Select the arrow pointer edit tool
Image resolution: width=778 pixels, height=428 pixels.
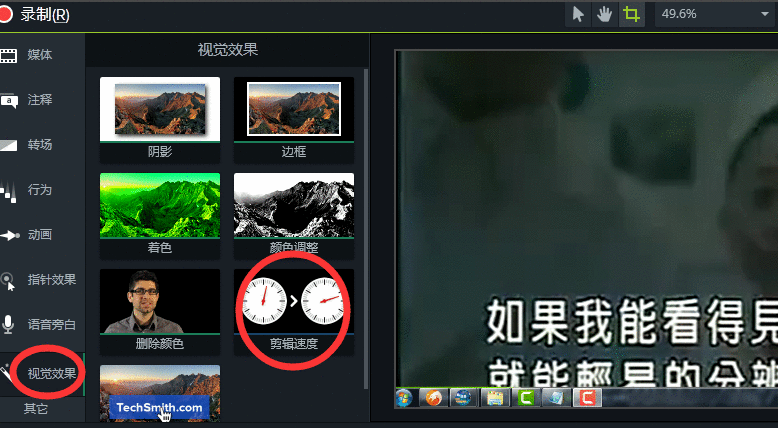[x=578, y=14]
